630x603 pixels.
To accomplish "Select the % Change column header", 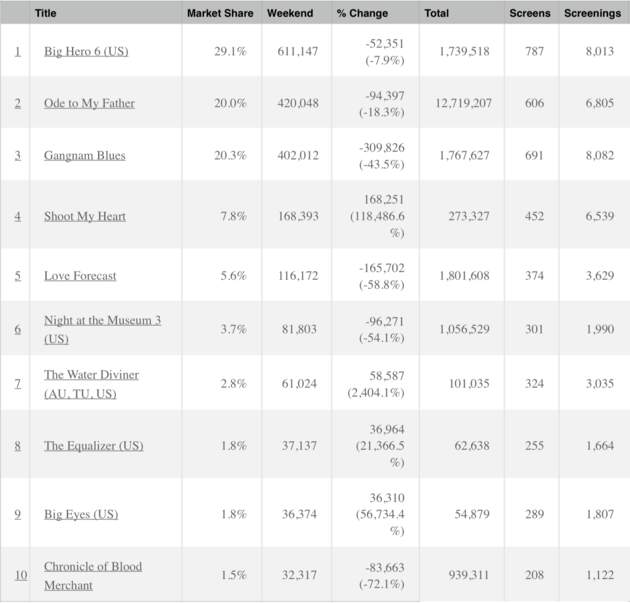I will click(362, 13).
